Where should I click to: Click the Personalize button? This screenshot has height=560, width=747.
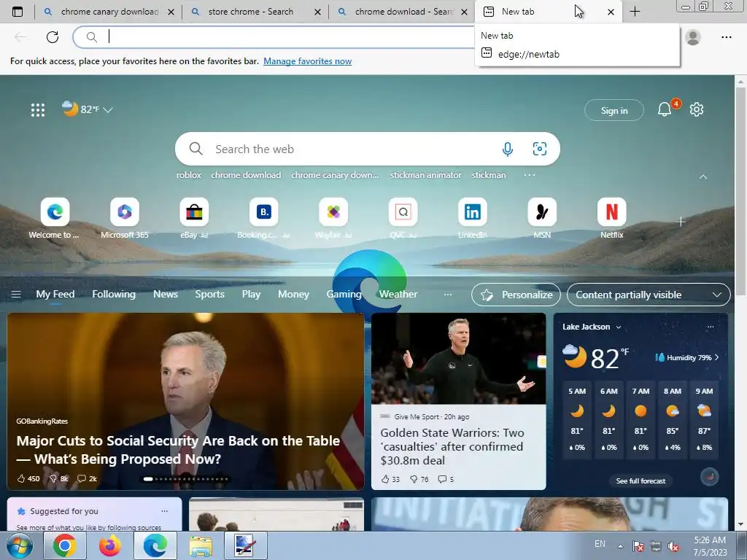[516, 295]
